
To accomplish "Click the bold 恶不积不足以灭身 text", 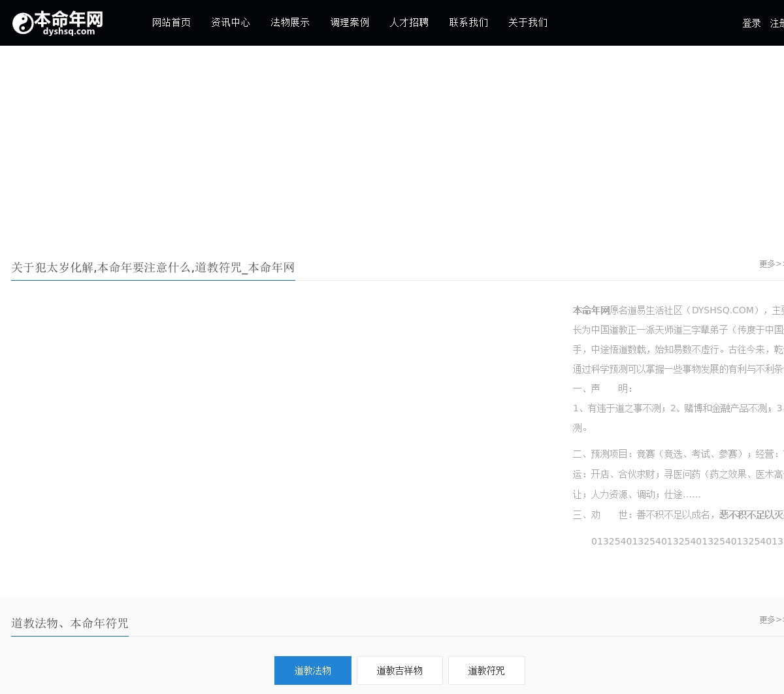I will (x=751, y=514).
